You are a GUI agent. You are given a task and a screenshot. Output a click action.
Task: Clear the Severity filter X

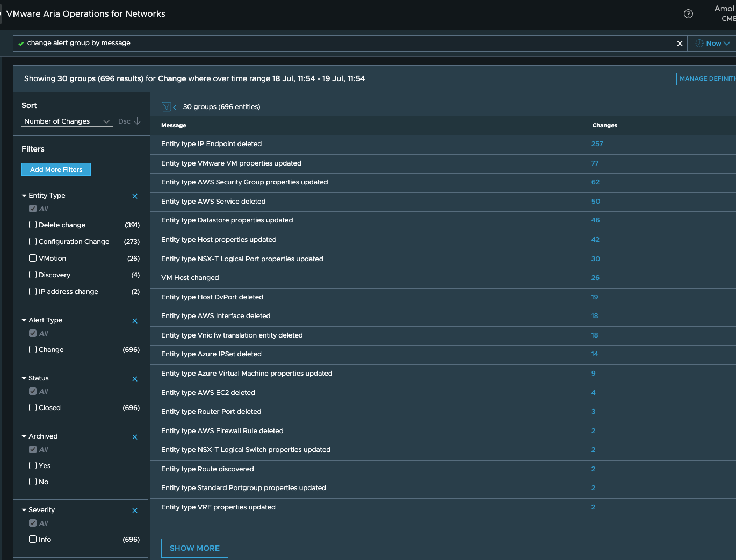tap(135, 511)
